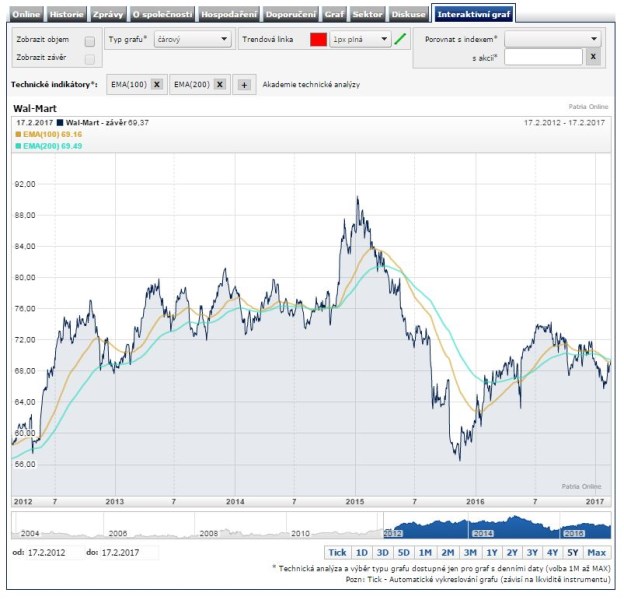Viewport: 624px width, 600px height.
Task: Go to the Diskuse tab
Action: (406, 15)
